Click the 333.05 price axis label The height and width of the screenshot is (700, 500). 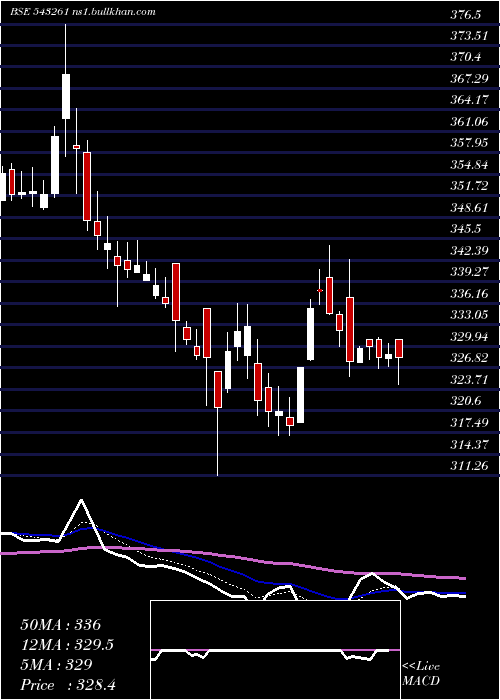[x=469, y=315]
